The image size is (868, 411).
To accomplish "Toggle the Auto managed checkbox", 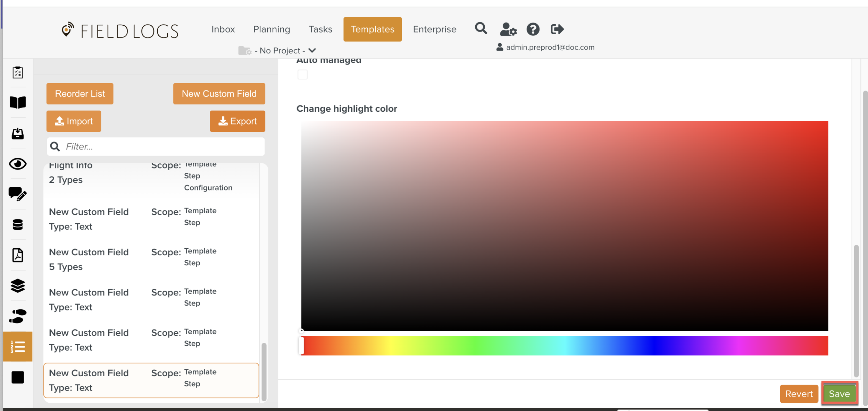I will (302, 75).
